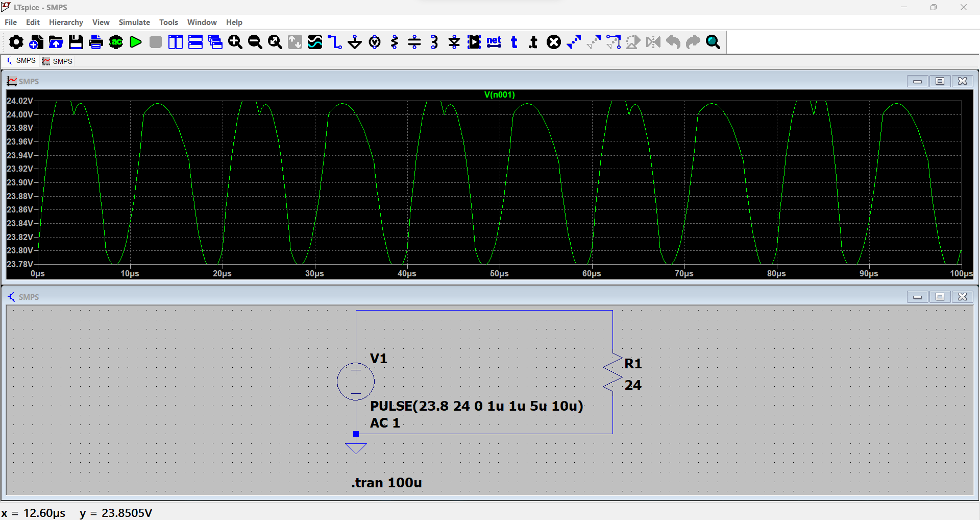The width and height of the screenshot is (980, 520).
Task: Click the V(n001) trace label
Action: (500, 95)
